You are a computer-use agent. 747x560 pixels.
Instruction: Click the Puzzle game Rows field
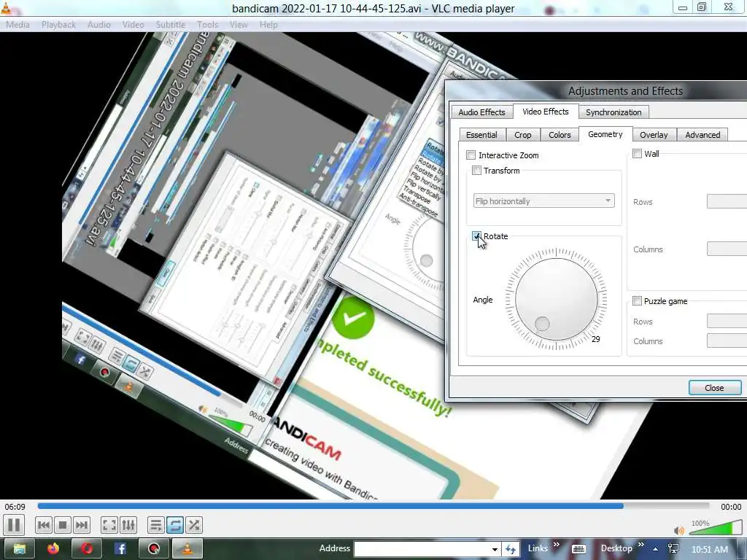coord(727,321)
